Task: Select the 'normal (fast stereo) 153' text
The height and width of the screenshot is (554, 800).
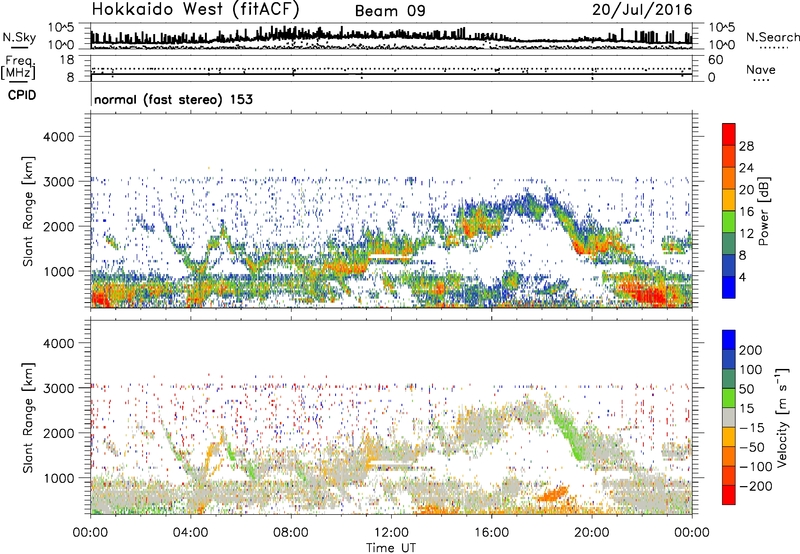Action: (x=173, y=100)
